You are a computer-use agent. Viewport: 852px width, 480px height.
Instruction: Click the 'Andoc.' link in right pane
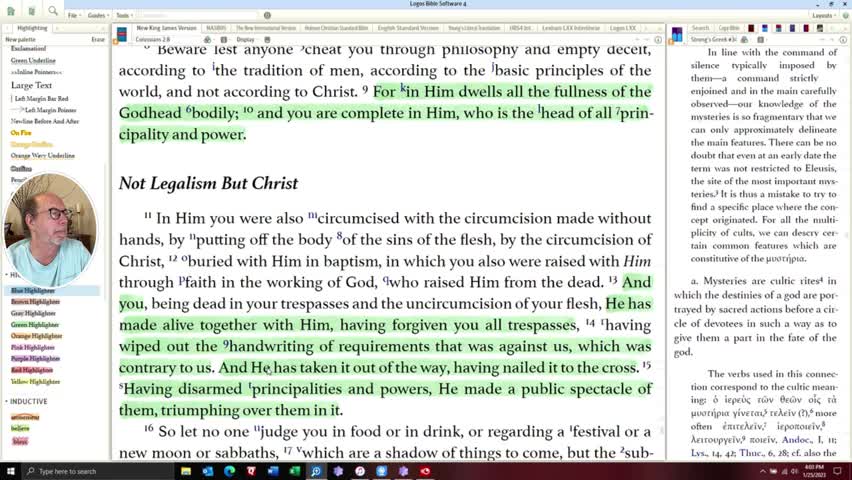(x=797, y=440)
